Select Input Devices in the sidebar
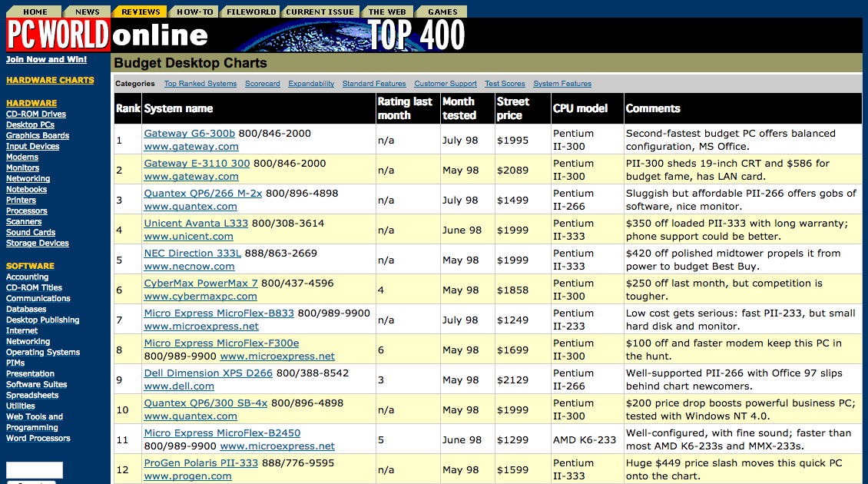This screenshot has height=484, width=868. coord(33,146)
